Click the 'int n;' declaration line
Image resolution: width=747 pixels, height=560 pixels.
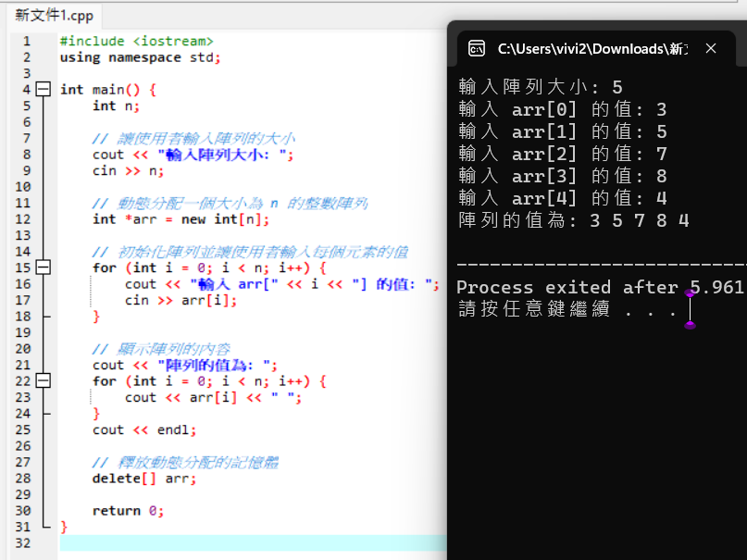[116, 106]
